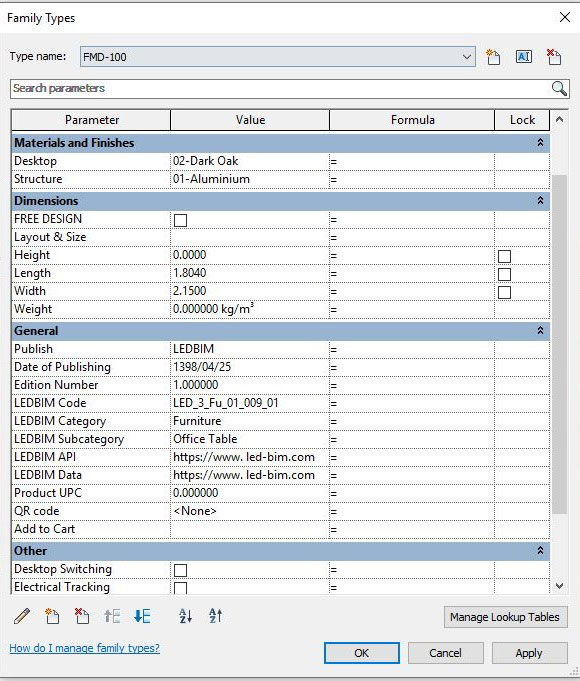Click the Width formula cell
Image resolution: width=580 pixels, height=681 pixels.
pos(412,291)
